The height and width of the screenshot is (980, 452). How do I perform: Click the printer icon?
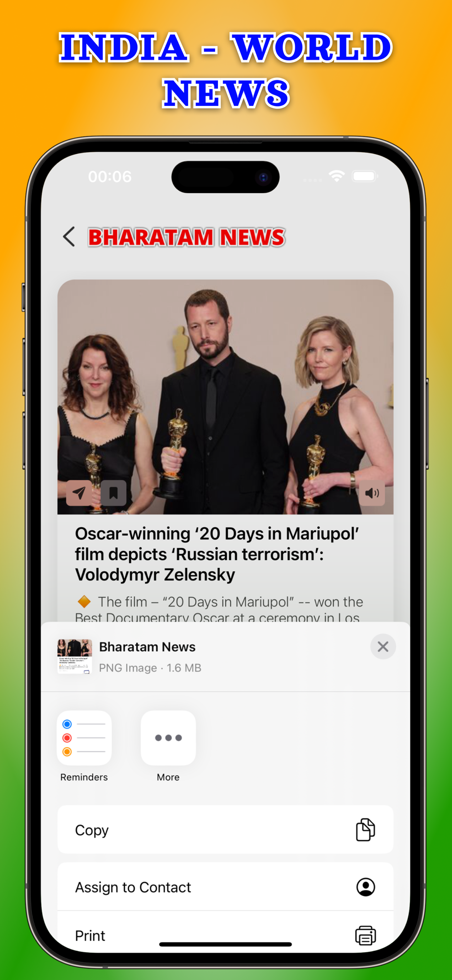click(365, 935)
